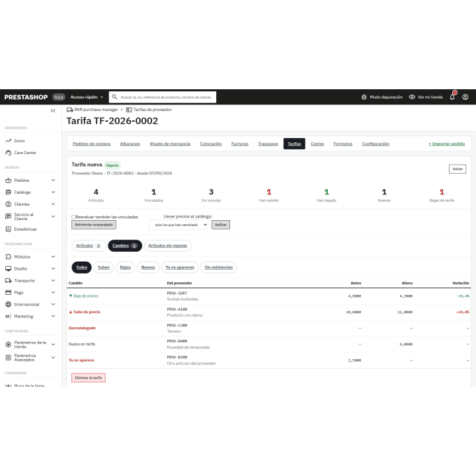Switch to the Traspasos tab
Viewport: 476px width, 476px height.
tap(268, 144)
